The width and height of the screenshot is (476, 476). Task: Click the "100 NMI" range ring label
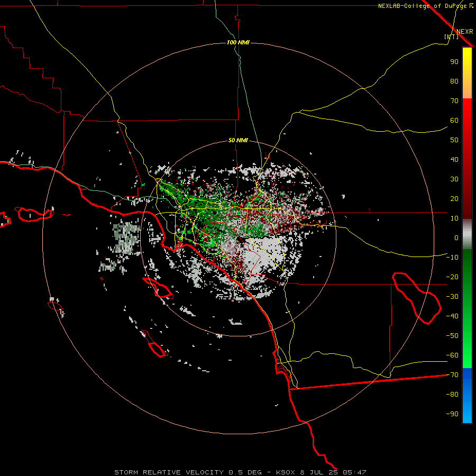tap(238, 42)
